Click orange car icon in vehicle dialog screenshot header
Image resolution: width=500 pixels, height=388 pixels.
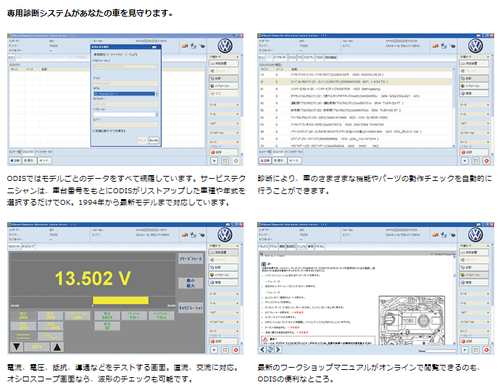(x=185, y=46)
